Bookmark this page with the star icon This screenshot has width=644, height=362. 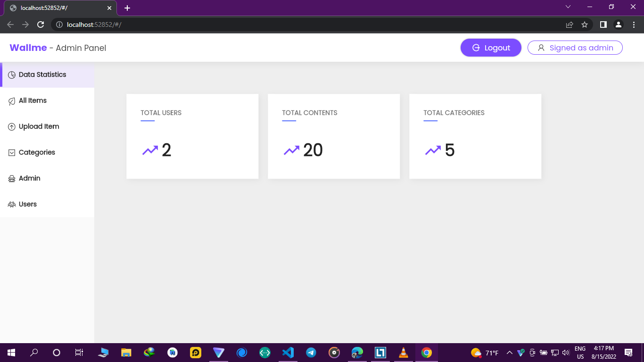(585, 25)
